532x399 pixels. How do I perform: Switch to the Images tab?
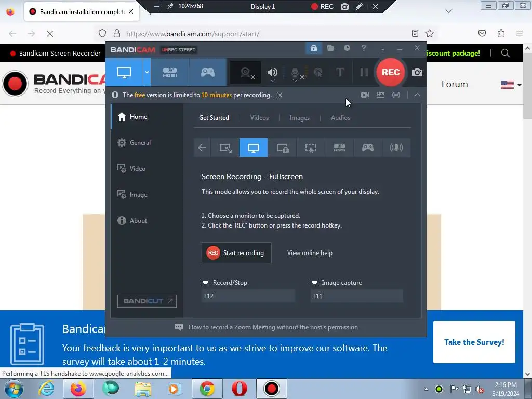click(x=299, y=118)
